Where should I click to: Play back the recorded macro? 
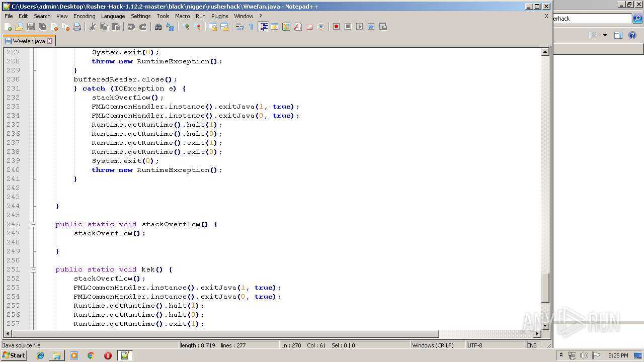359,27
